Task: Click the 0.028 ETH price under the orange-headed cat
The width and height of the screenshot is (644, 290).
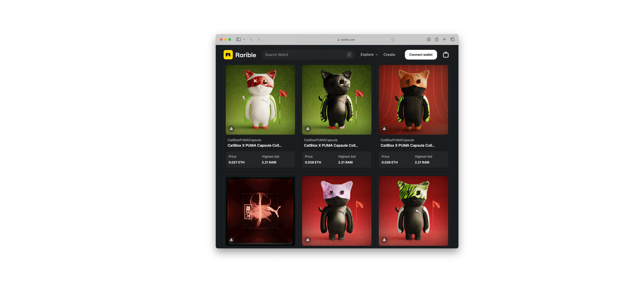Action: point(390,162)
